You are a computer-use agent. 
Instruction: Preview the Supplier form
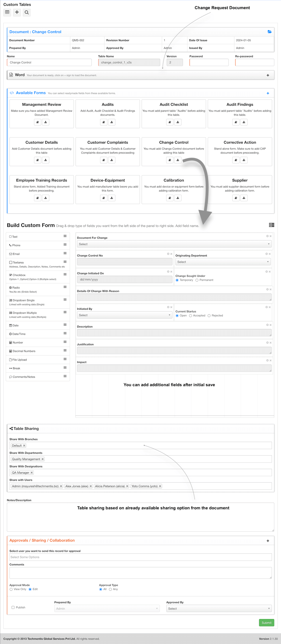[236, 198]
